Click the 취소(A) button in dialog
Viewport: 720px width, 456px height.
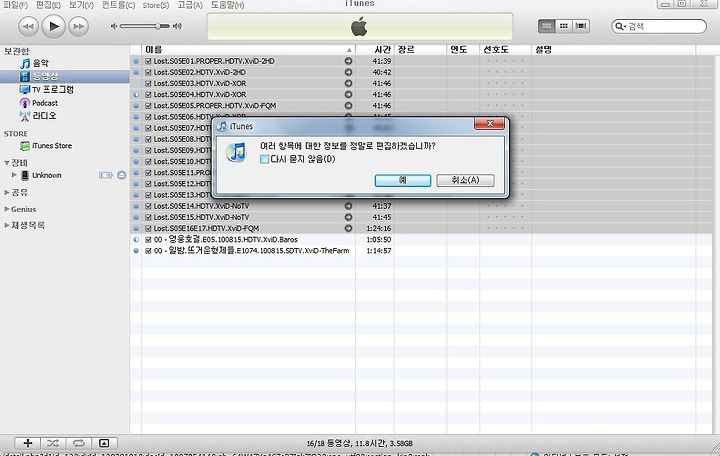pos(465,180)
